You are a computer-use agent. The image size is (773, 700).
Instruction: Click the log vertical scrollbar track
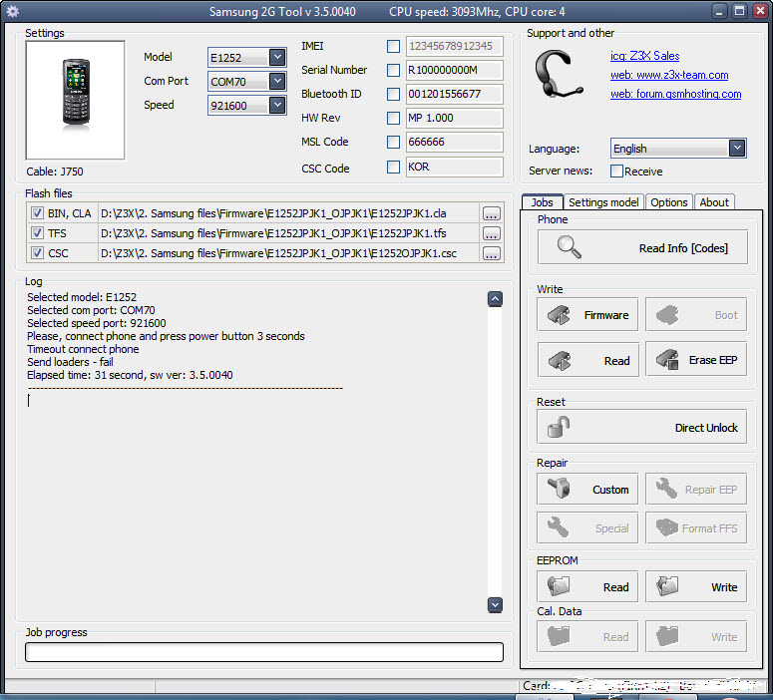(x=495, y=451)
